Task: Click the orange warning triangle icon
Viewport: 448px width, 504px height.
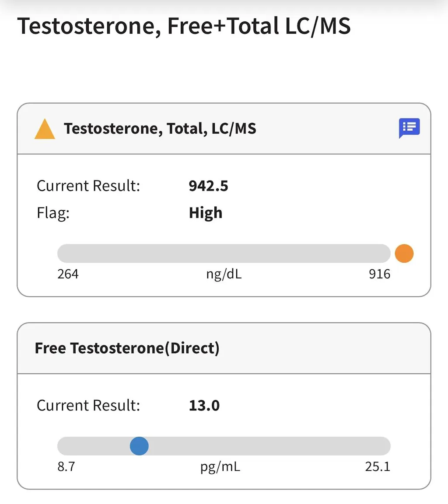Action: [45, 130]
